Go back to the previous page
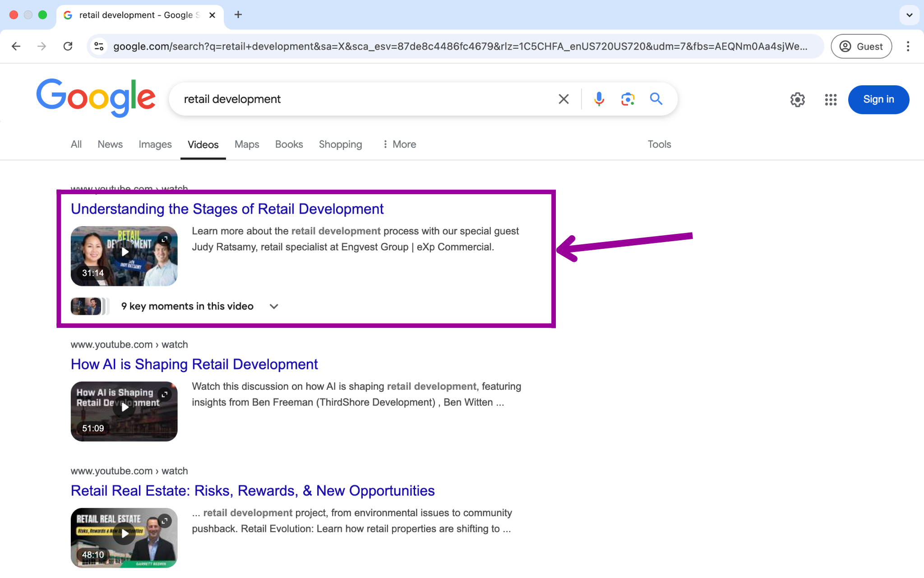 click(x=16, y=47)
